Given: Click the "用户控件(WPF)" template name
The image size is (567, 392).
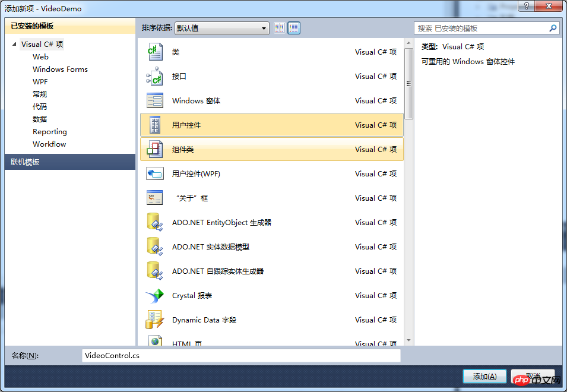Looking at the screenshot, I should [x=196, y=173].
